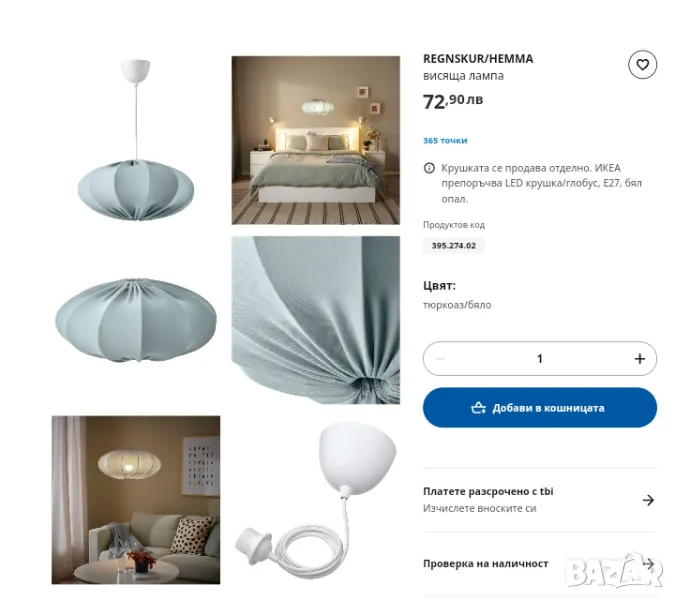Open the living room photo with the lit lamp
The image size is (675, 600).
(x=136, y=500)
